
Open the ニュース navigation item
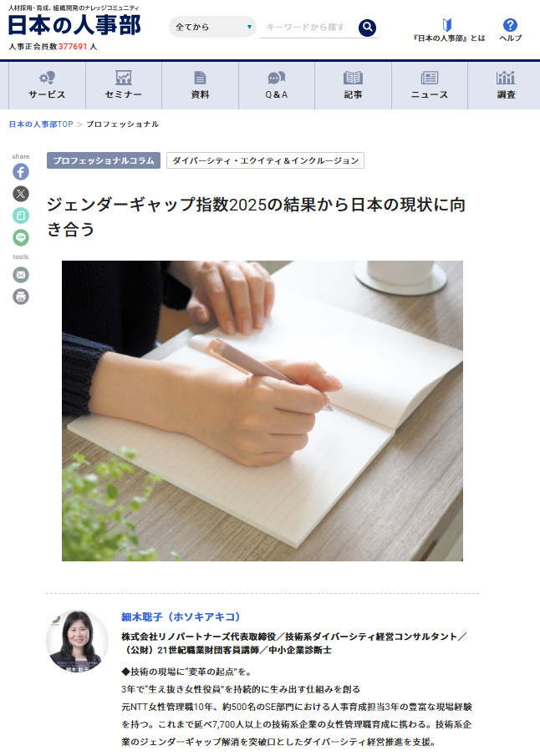click(x=430, y=86)
